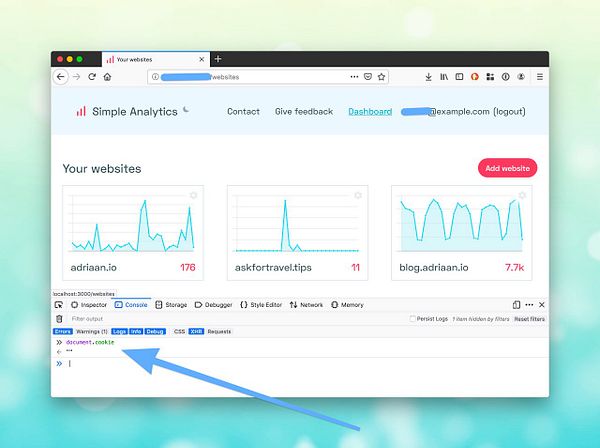Click the DuckDuckGo extension icon
This screenshot has width=600, height=448.
coord(475,77)
